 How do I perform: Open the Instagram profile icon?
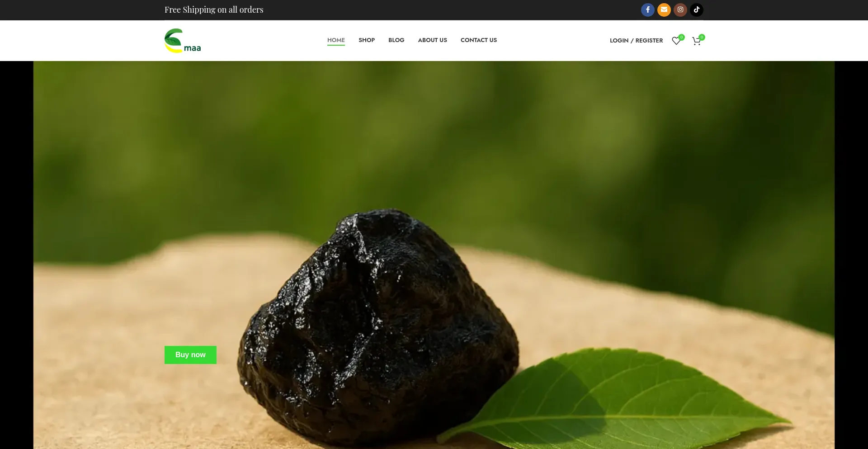pyautogui.click(x=680, y=10)
